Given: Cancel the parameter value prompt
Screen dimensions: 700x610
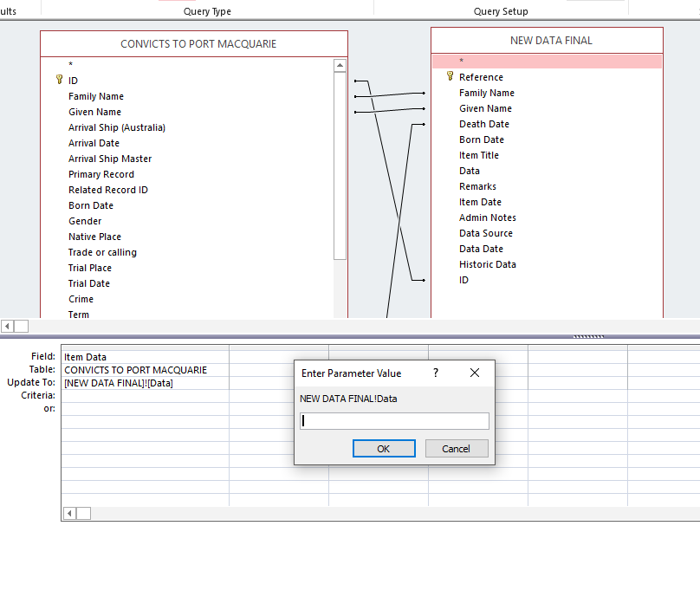Looking at the screenshot, I should coord(457,448).
